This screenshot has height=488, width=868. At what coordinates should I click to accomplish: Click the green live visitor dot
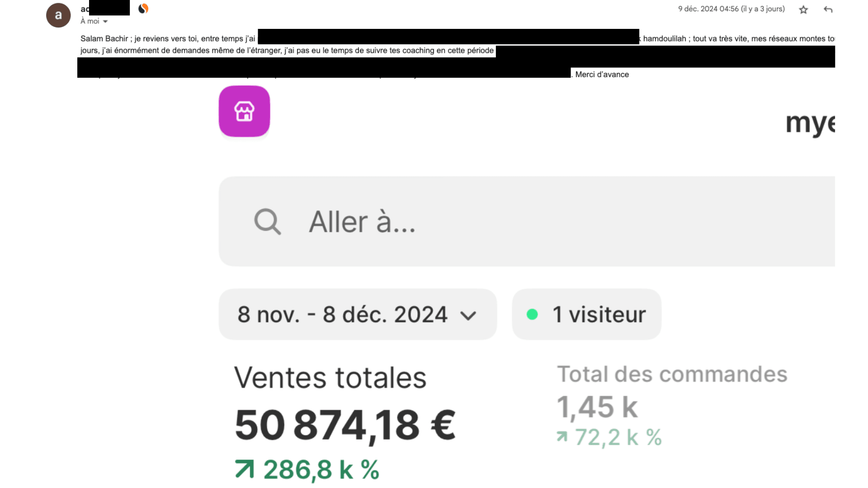(x=532, y=314)
